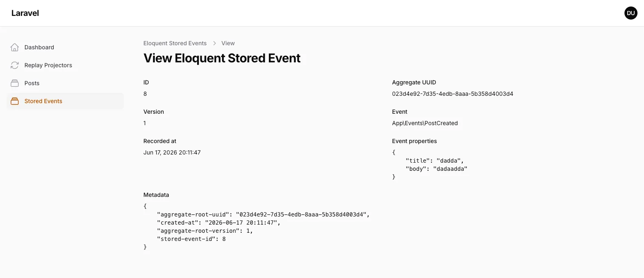Click the Stored Events stack icon

click(15, 101)
